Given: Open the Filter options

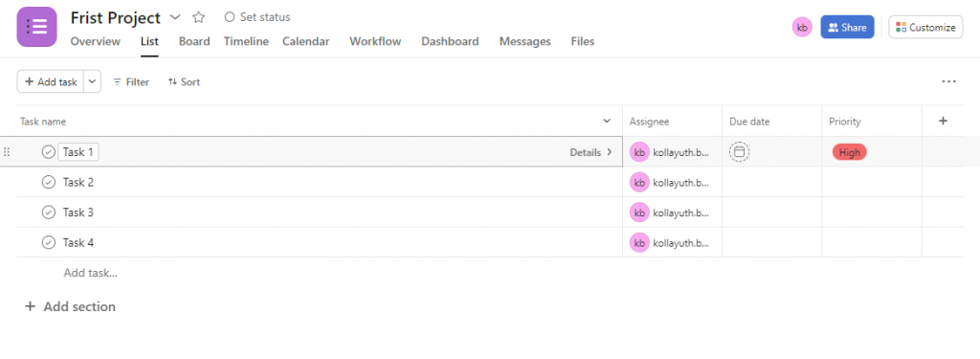Looking at the screenshot, I should point(130,82).
